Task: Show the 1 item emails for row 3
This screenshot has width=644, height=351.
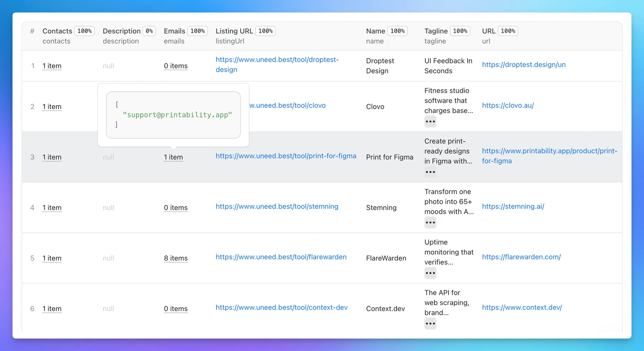Action: pos(173,157)
